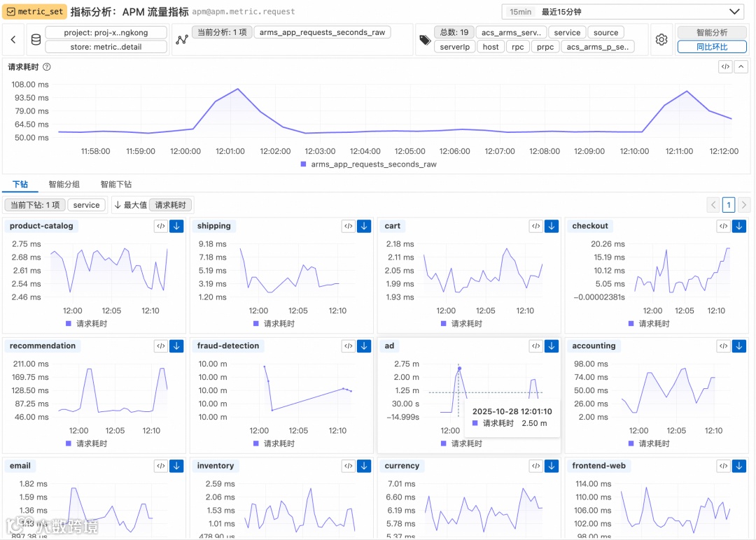
Task: Select page 1 in pagination
Action: point(729,205)
